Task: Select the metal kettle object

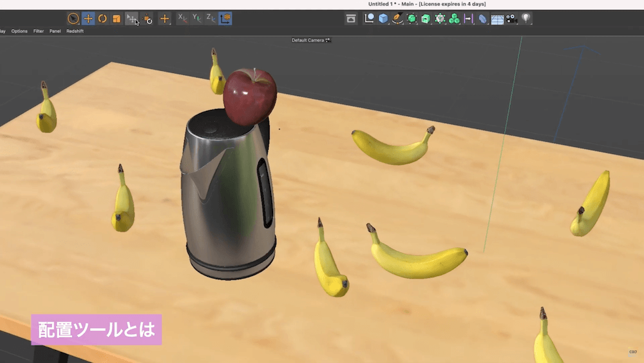Action: click(228, 197)
